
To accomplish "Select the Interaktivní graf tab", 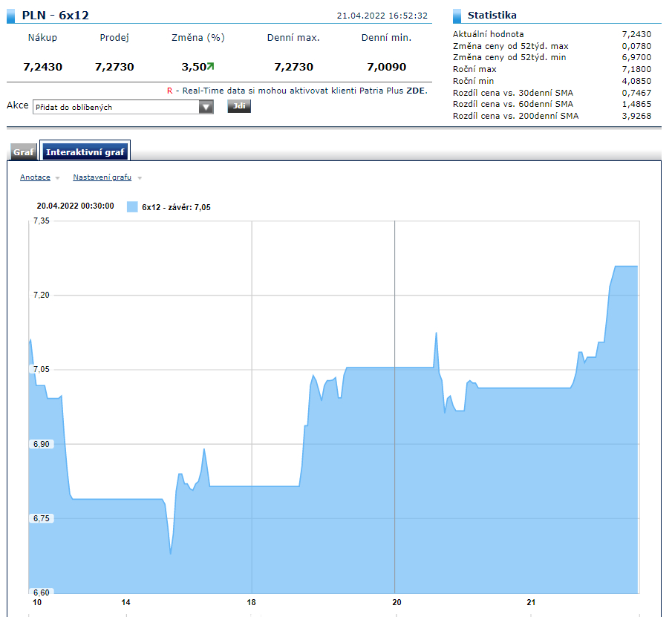I will pos(85,152).
